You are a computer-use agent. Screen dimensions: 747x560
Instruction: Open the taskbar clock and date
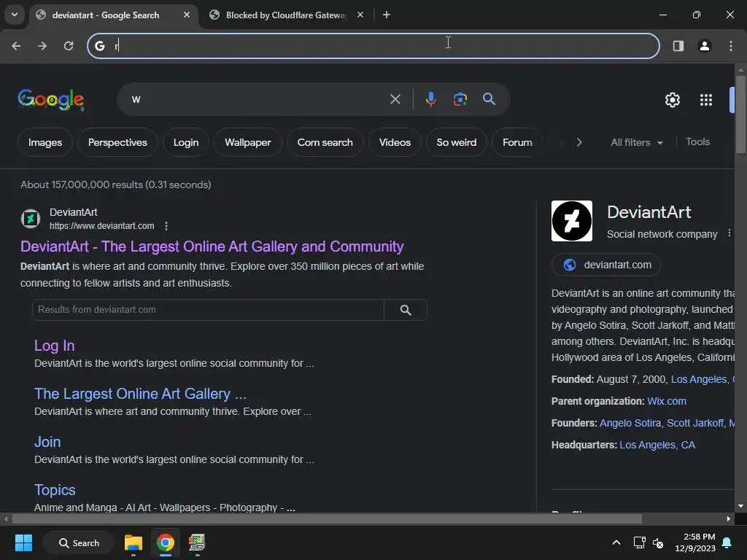695,542
